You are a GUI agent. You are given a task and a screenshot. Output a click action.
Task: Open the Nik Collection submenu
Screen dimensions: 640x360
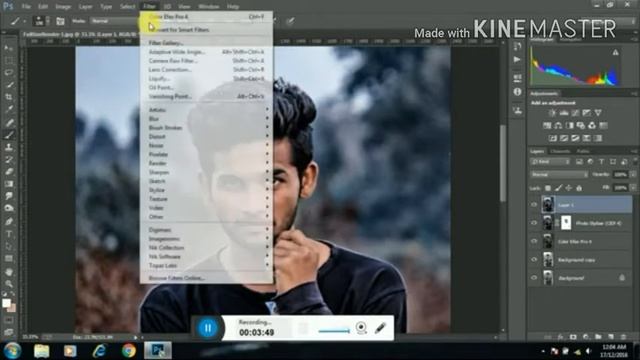206,248
